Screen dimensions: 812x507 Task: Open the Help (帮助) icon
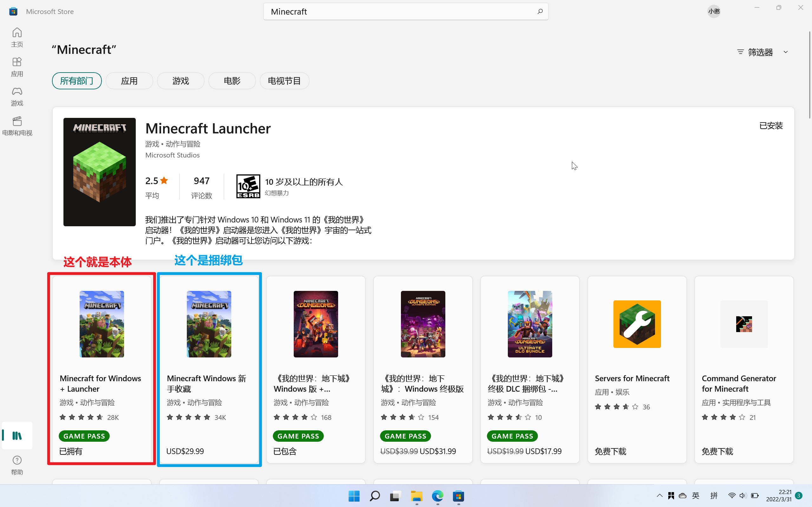[x=17, y=465]
